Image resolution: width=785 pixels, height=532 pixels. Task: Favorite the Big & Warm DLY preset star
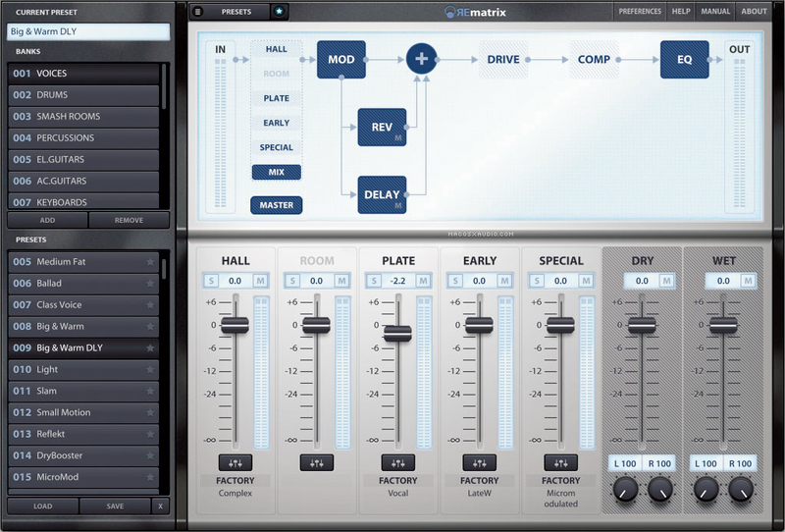(x=150, y=347)
